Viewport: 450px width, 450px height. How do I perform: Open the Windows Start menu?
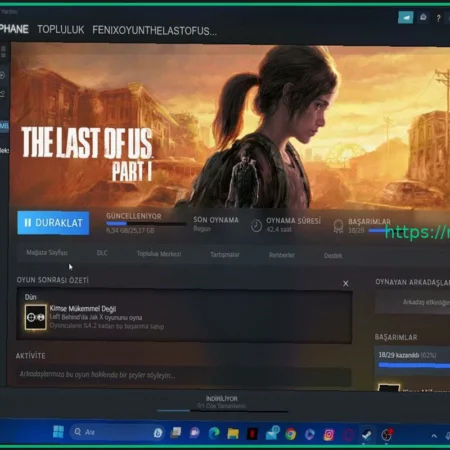coord(58,432)
